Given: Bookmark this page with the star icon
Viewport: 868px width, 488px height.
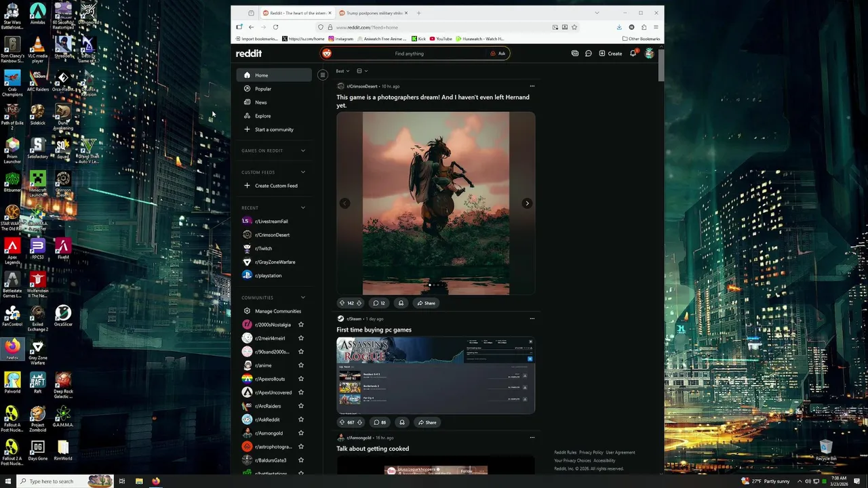Looking at the screenshot, I should pos(574,27).
